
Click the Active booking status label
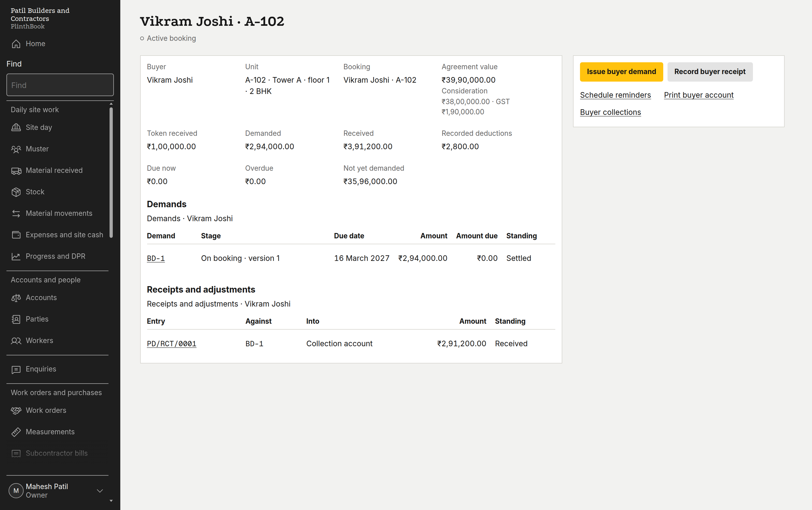point(171,38)
